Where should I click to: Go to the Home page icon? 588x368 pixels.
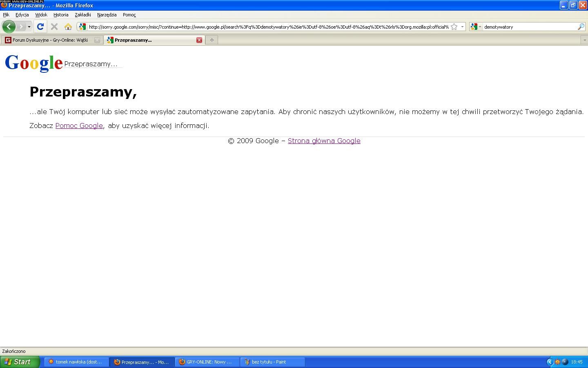point(68,27)
